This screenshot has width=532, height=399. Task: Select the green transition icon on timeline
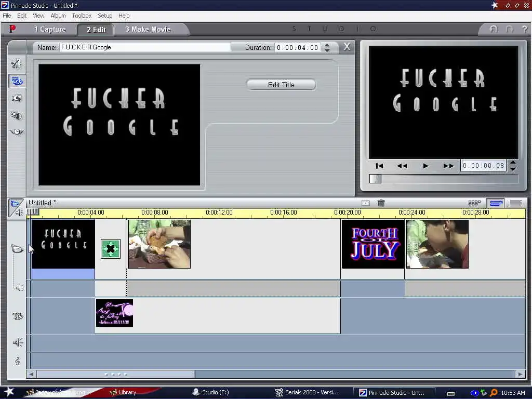111,249
